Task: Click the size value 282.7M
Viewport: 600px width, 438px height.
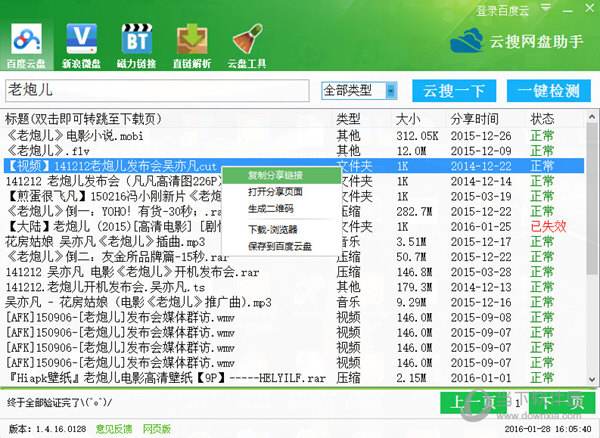Action: coord(414,212)
